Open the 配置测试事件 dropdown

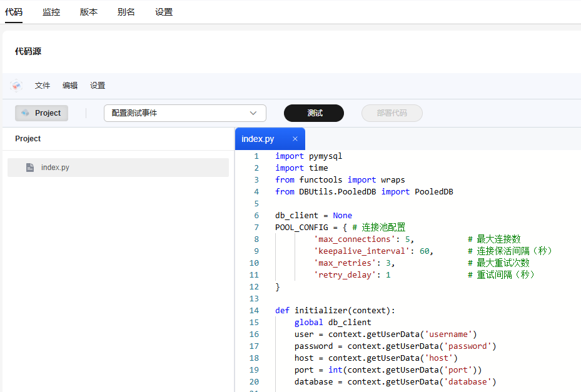[184, 113]
